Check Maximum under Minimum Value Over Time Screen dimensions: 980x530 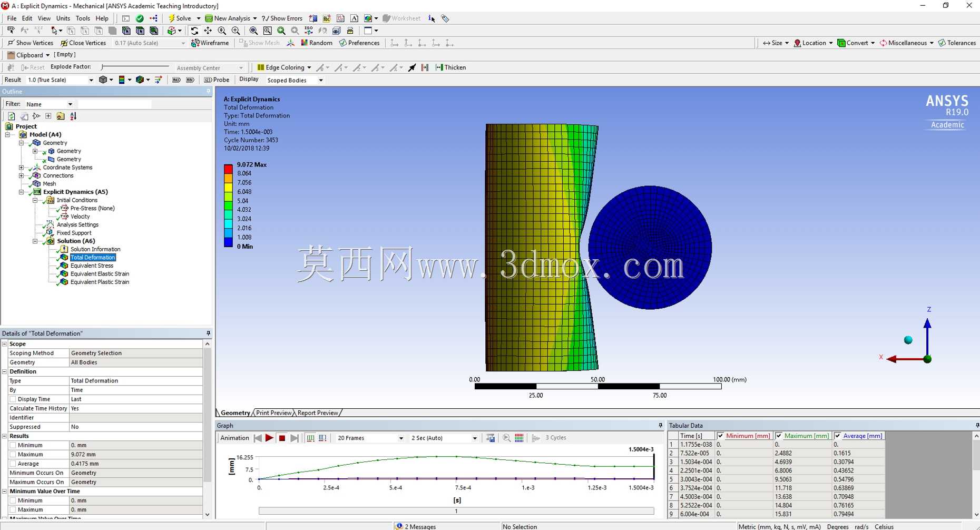pos(13,510)
